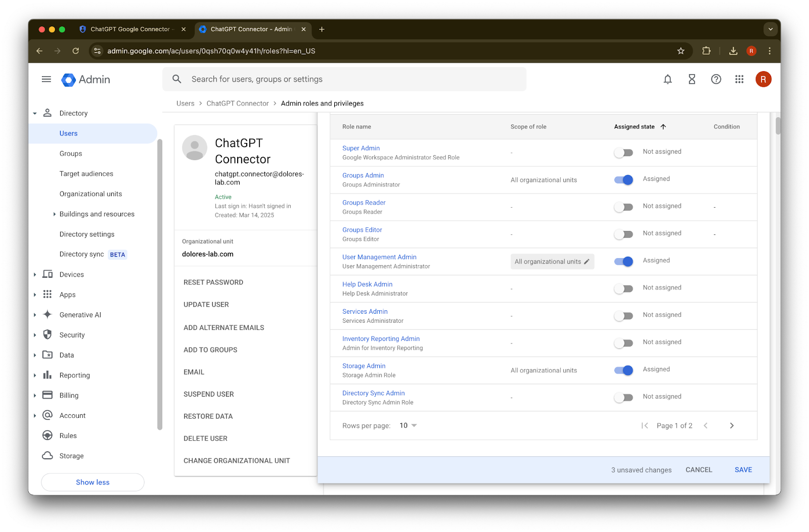The width and height of the screenshot is (809, 532).
Task: Expand the Reporting section arrow
Action: pos(35,375)
